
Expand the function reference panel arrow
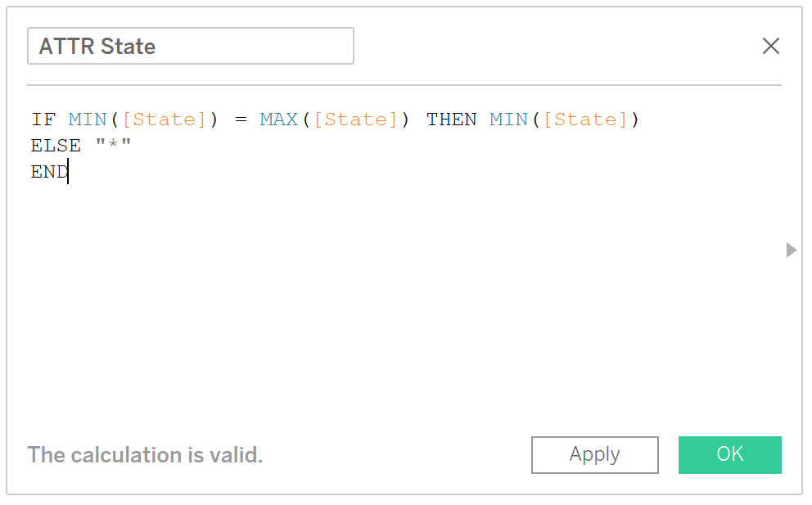point(791,250)
